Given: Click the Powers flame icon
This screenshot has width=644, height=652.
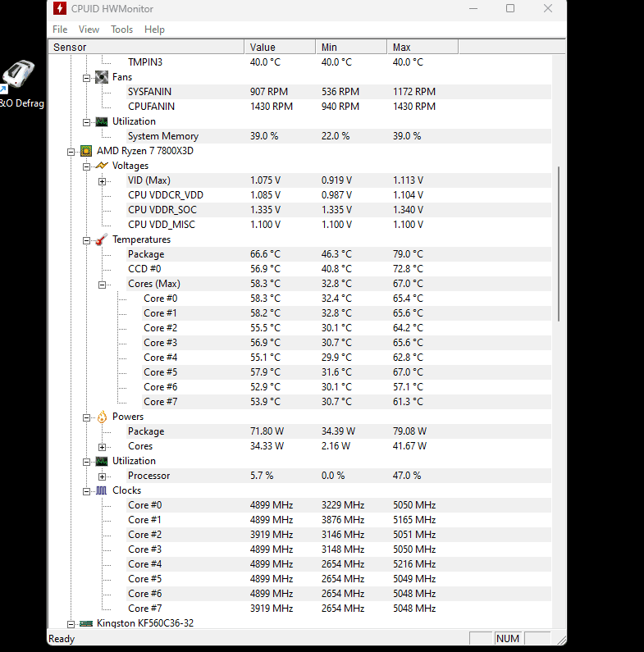Looking at the screenshot, I should click(102, 417).
